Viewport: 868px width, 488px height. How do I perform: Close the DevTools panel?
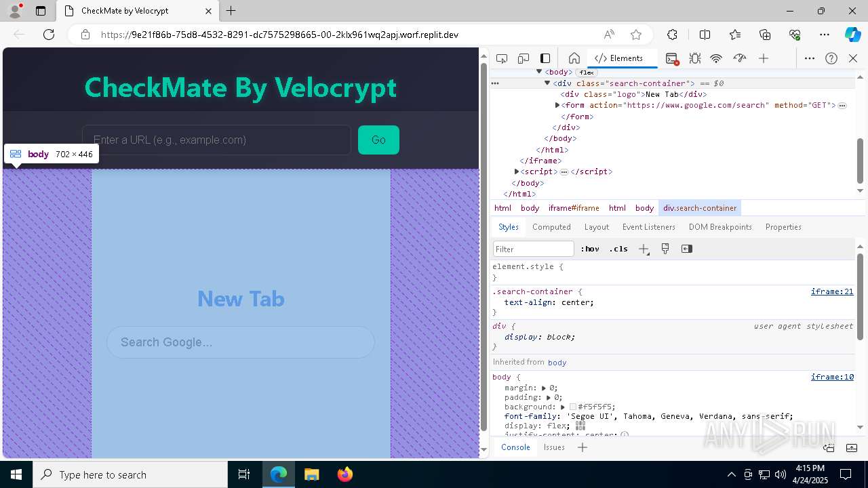(853, 58)
